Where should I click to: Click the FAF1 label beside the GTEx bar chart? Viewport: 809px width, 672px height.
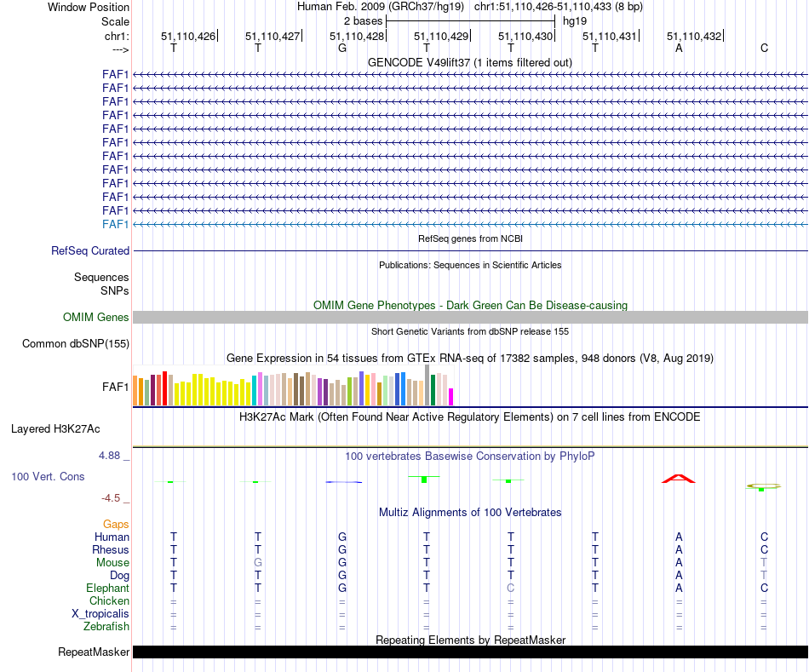pos(115,387)
